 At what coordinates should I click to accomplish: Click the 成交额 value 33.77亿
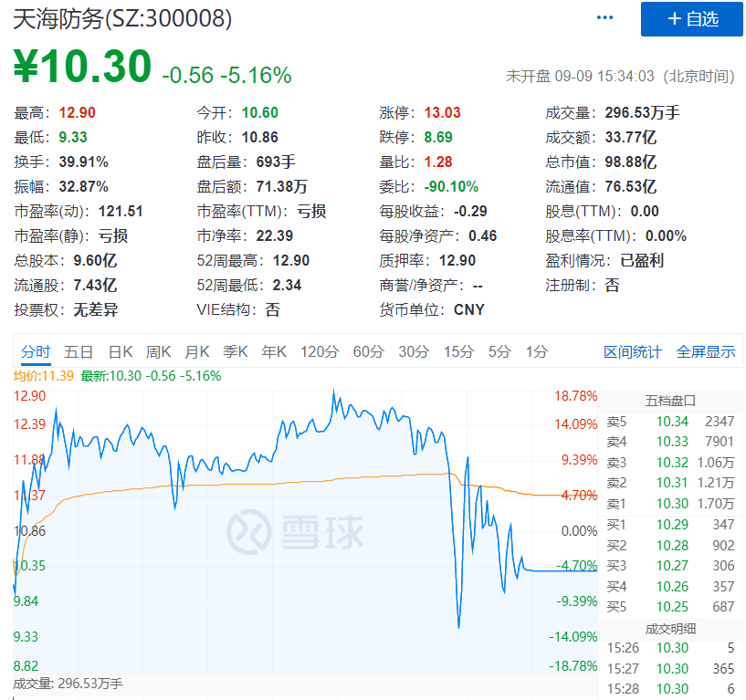pyautogui.click(x=630, y=138)
